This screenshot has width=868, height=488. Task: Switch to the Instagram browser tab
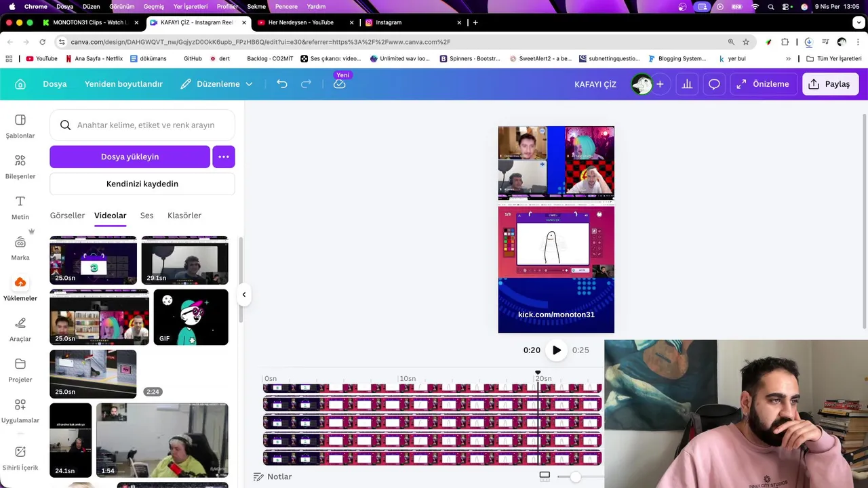(413, 22)
